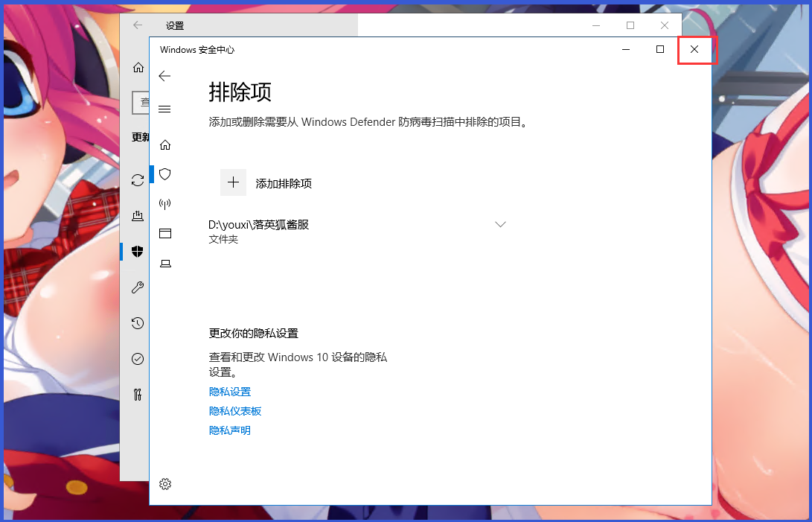Expand the D:\youxi\落英狐酱服 exclusion entry
812x522 pixels.
[x=500, y=223]
